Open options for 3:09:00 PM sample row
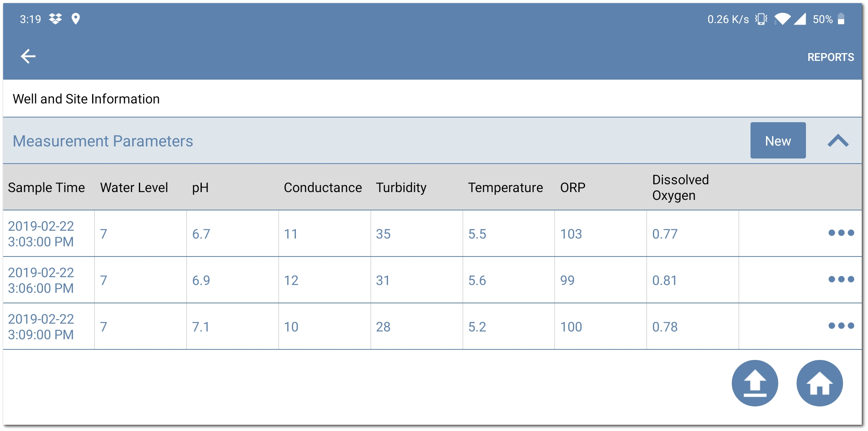Image resolution: width=868 pixels, height=431 pixels. coord(841,326)
